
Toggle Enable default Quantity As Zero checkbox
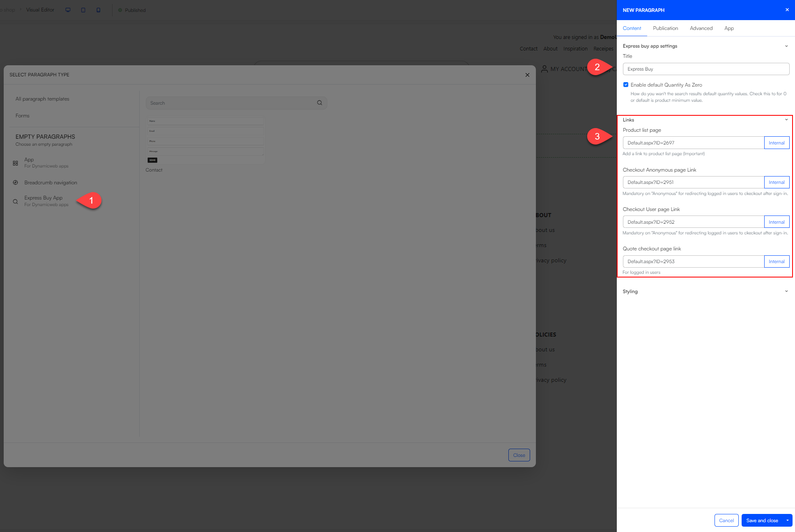[x=626, y=85]
